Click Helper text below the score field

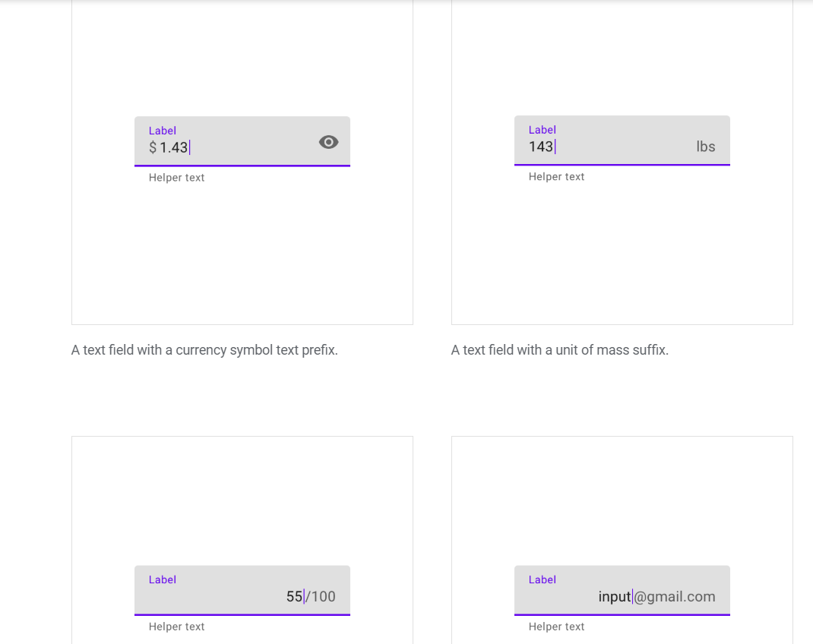(176, 627)
